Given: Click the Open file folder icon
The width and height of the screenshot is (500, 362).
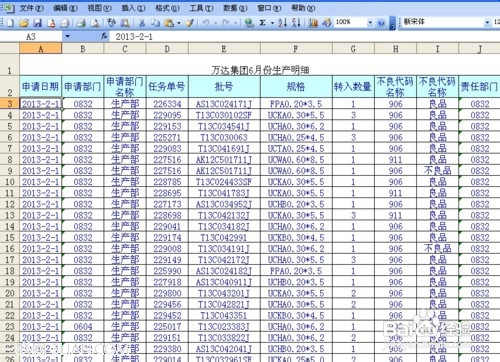Looking at the screenshot, I should pyautogui.click(x=24, y=23).
